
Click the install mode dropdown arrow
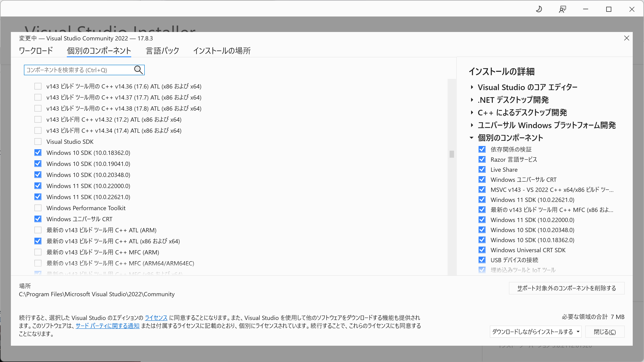click(578, 332)
